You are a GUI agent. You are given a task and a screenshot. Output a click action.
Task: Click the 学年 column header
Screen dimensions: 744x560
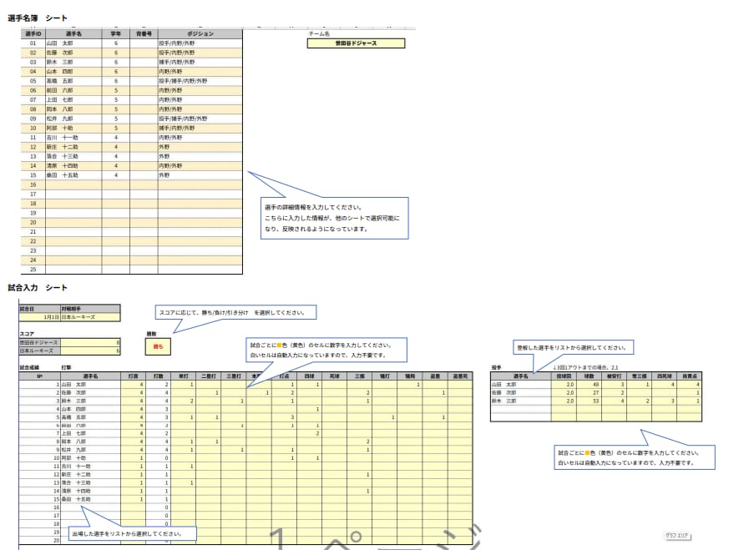click(x=116, y=34)
